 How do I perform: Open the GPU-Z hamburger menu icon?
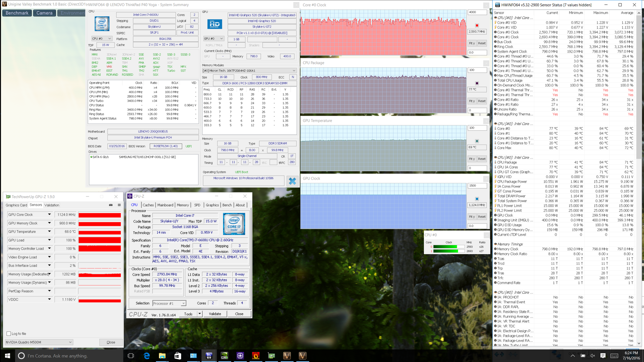(119, 205)
